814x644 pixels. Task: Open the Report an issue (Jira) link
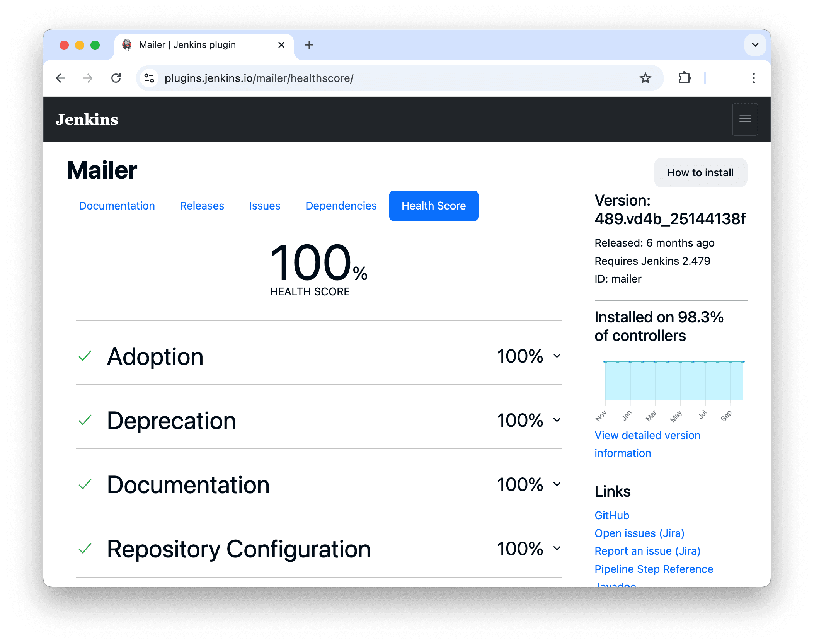647,550
